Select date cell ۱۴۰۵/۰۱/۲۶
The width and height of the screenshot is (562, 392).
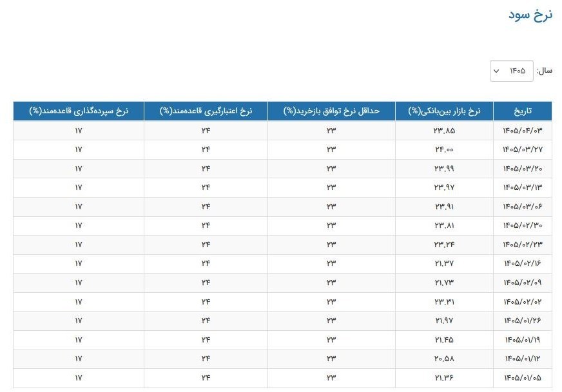522,321
